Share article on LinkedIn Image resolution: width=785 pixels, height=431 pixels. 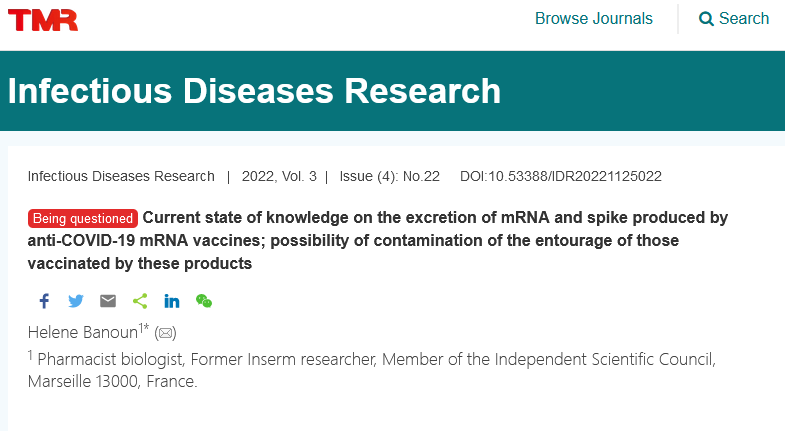click(172, 301)
